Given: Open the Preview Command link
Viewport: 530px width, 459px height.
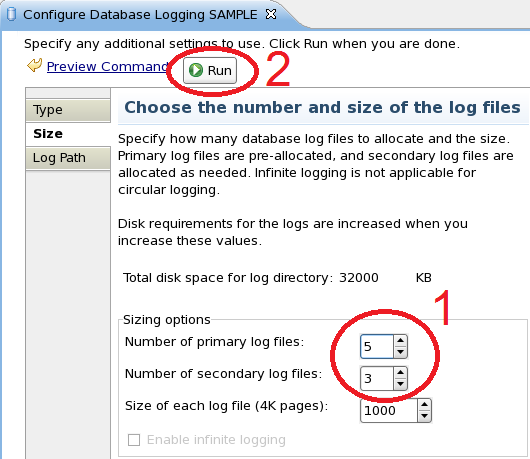Looking at the screenshot, I should pyautogui.click(x=107, y=67).
